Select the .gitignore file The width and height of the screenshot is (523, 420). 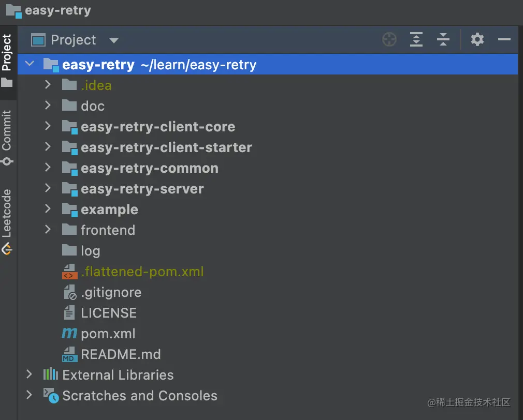pyautogui.click(x=111, y=292)
